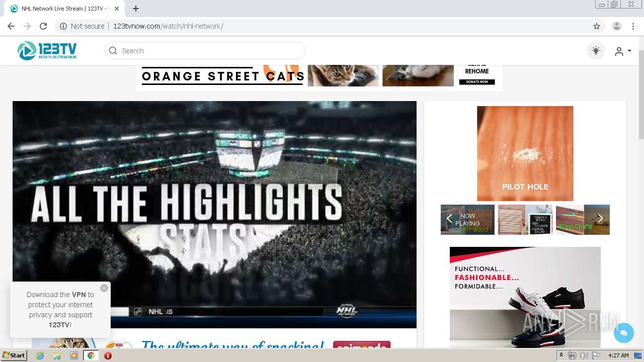Open the live chat bubble
The height and width of the screenshot is (362, 644).
(624, 333)
